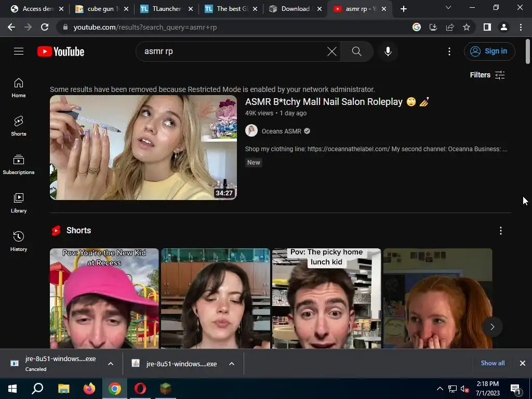Expand options for second jre download
Image resolution: width=532 pixels, height=399 pixels.
coord(232,364)
